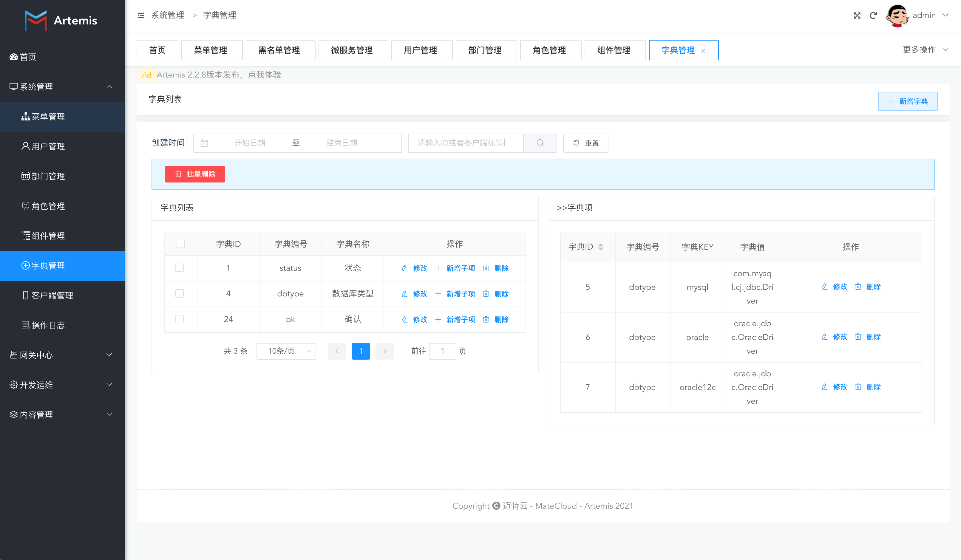The image size is (961, 560).
Task: Open the admin user dropdown
Action: click(931, 15)
